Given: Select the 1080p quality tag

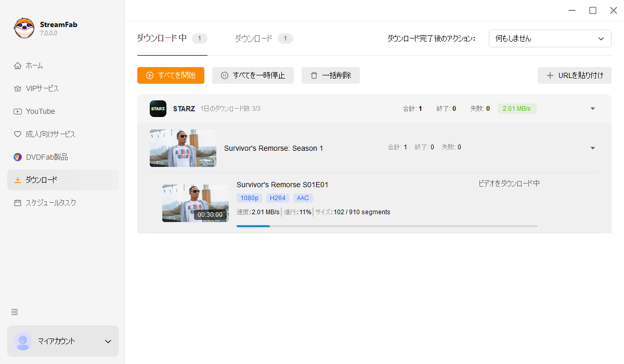Looking at the screenshot, I should point(249,198).
